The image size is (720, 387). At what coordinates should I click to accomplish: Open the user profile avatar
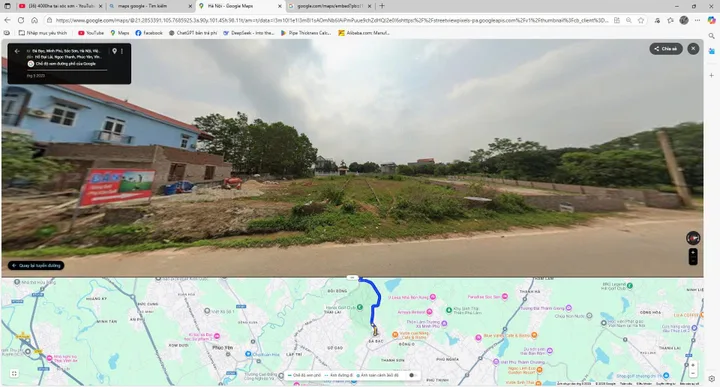point(684,20)
